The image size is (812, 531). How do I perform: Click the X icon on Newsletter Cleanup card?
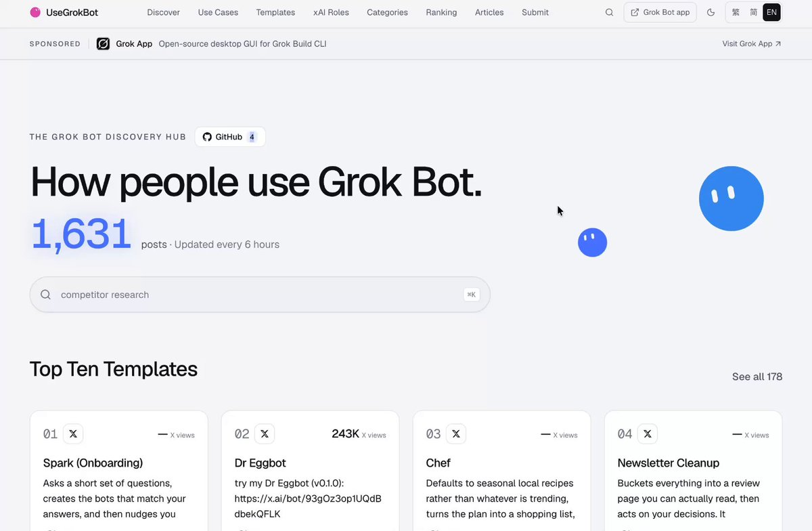coord(648,434)
